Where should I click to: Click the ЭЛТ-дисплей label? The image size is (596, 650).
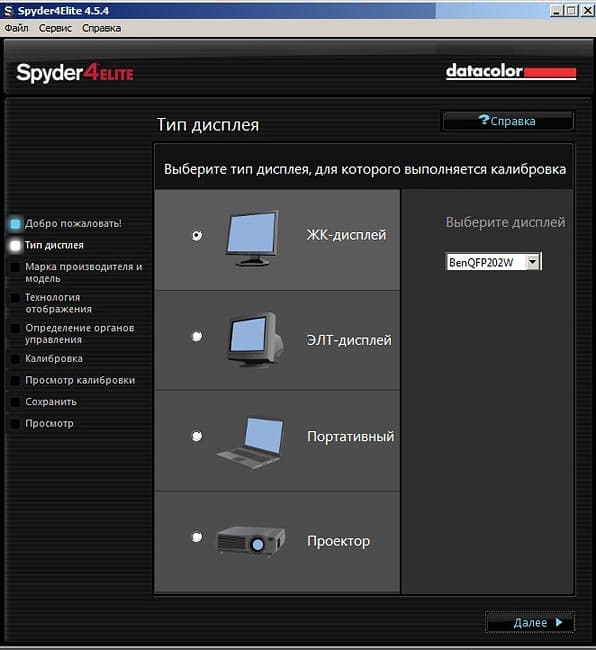click(349, 340)
